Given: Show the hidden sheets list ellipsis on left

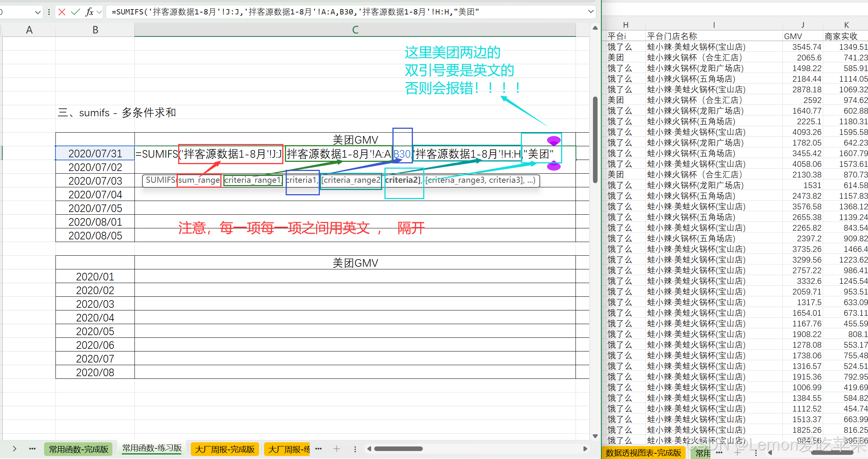Looking at the screenshot, I should pos(32,449).
